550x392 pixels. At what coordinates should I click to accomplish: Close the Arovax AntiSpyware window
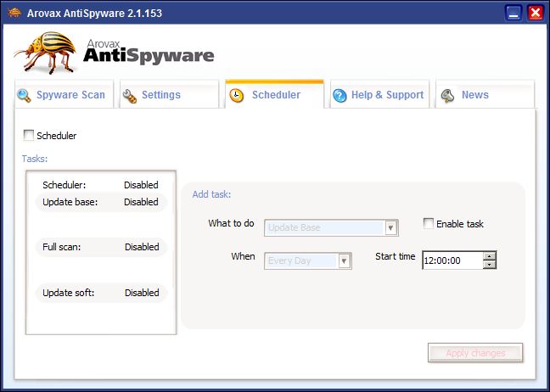pos(536,14)
